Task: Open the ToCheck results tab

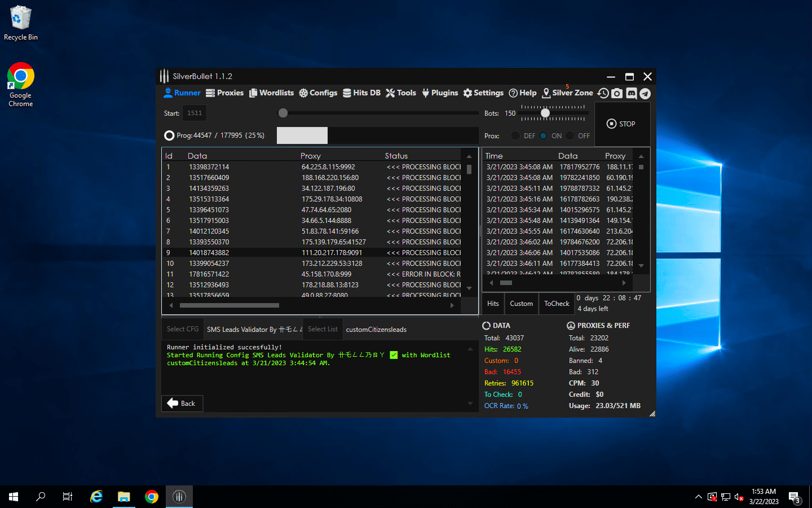Action: click(557, 304)
